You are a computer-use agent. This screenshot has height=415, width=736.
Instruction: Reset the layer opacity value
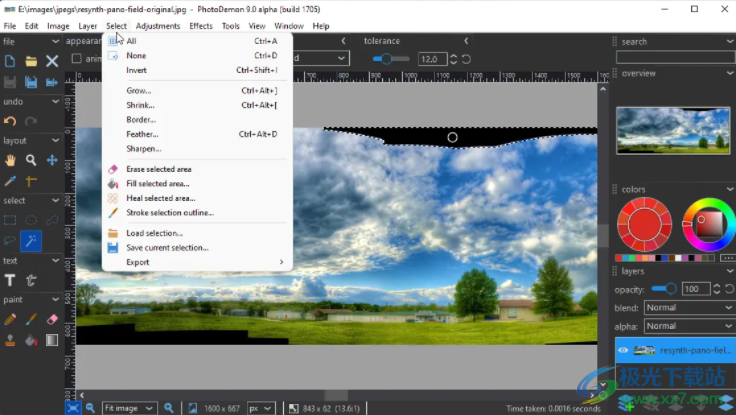(x=729, y=289)
